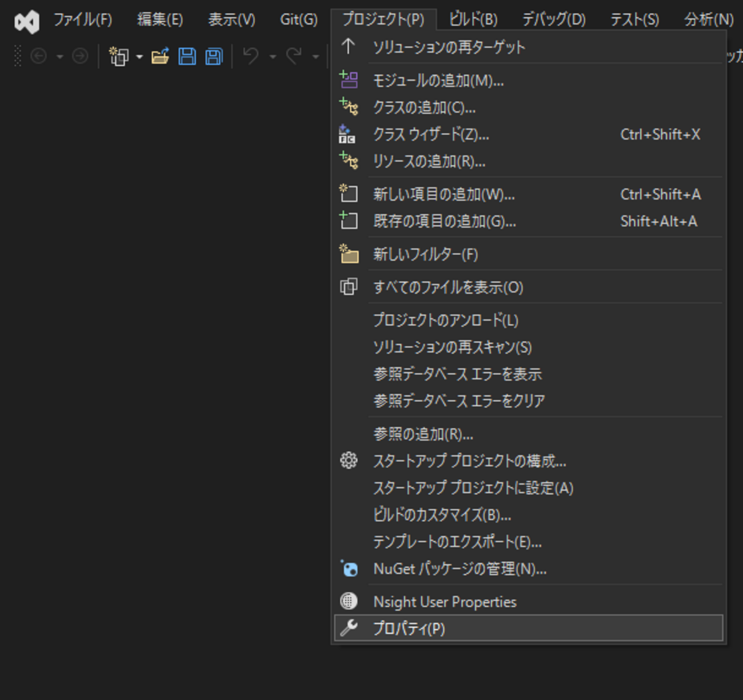Click the Navigate Forward arrow icon
This screenshot has height=700, width=743.
[80, 56]
